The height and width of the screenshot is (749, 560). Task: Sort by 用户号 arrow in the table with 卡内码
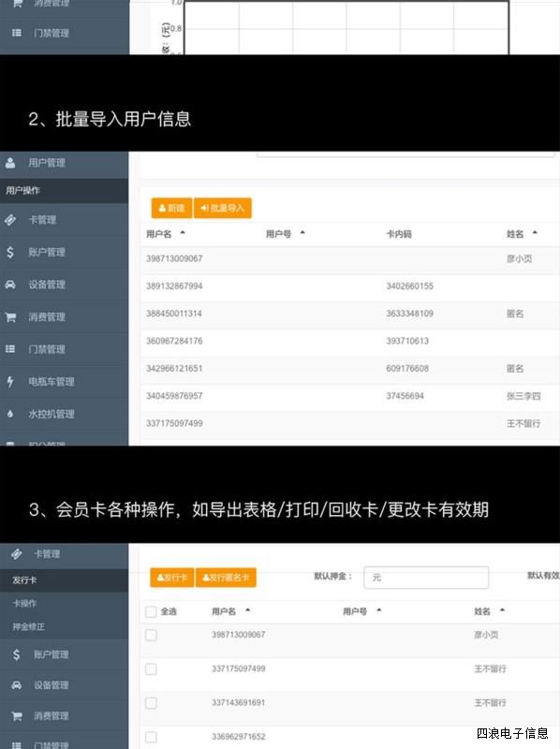(x=302, y=233)
